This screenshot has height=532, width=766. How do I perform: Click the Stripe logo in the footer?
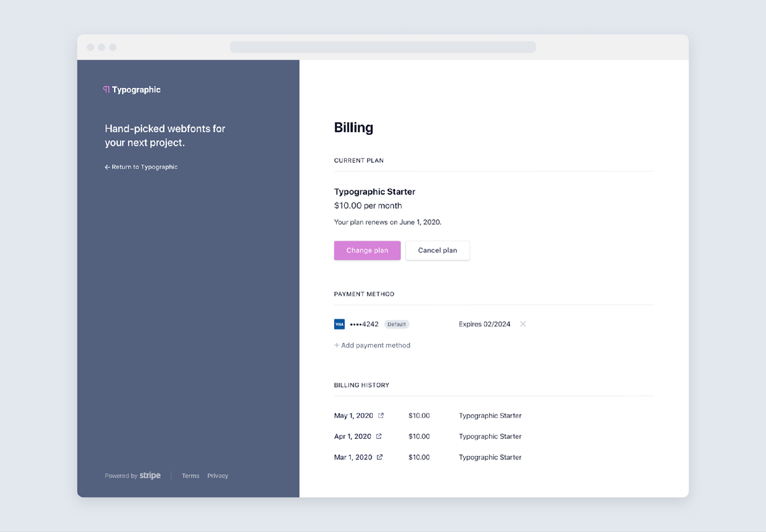(150, 476)
